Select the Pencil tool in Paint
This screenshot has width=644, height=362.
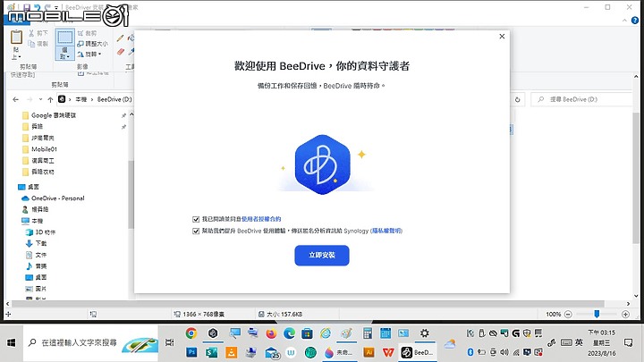(121, 38)
